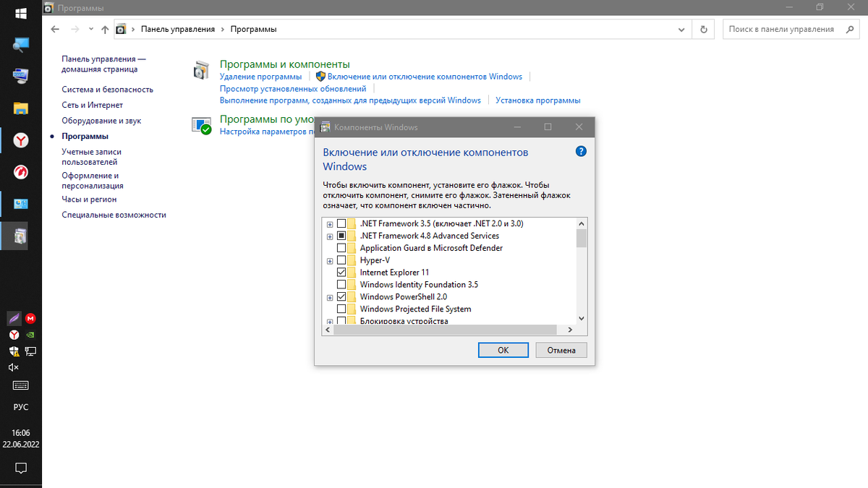This screenshot has width=868, height=488.
Task: Click the control panel search field
Action: (781, 28)
